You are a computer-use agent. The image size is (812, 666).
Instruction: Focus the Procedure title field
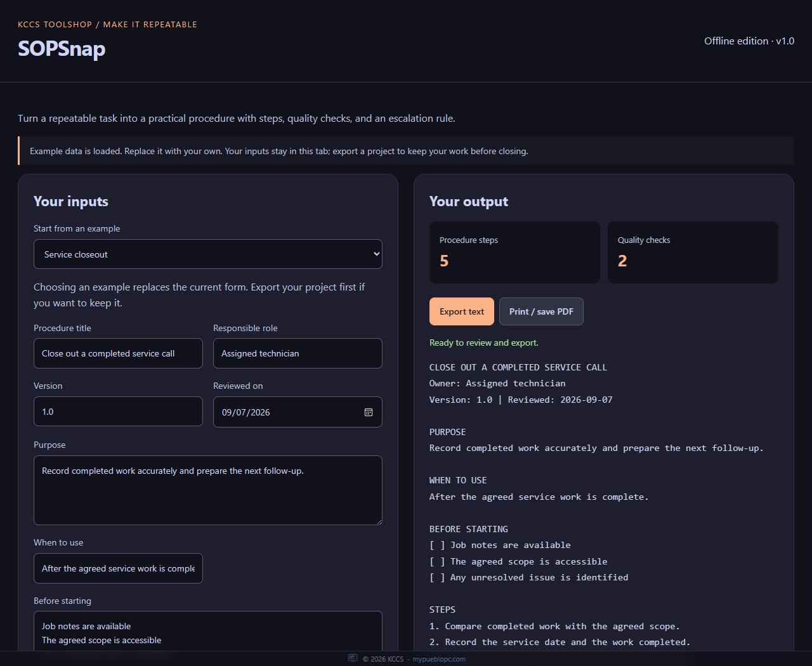point(118,353)
